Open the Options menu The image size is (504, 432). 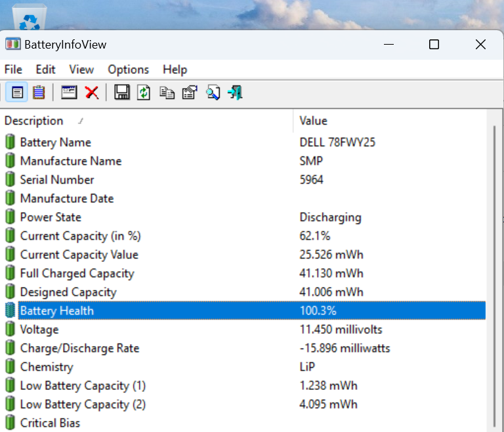[x=128, y=70]
